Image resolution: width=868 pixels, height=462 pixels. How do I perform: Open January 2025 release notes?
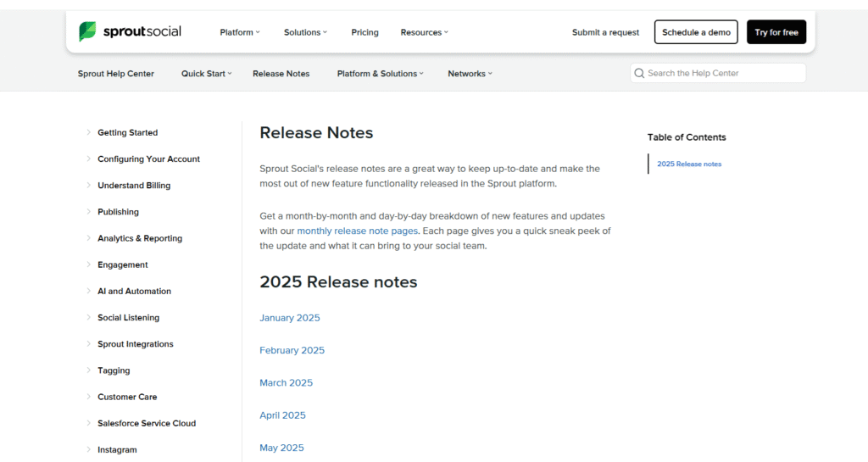[290, 318]
